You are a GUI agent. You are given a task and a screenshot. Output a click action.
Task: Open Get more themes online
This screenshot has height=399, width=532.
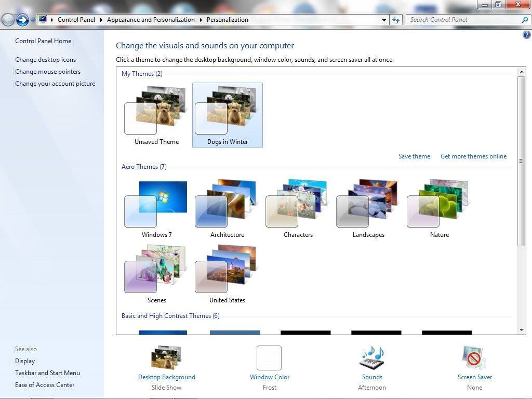pos(473,156)
